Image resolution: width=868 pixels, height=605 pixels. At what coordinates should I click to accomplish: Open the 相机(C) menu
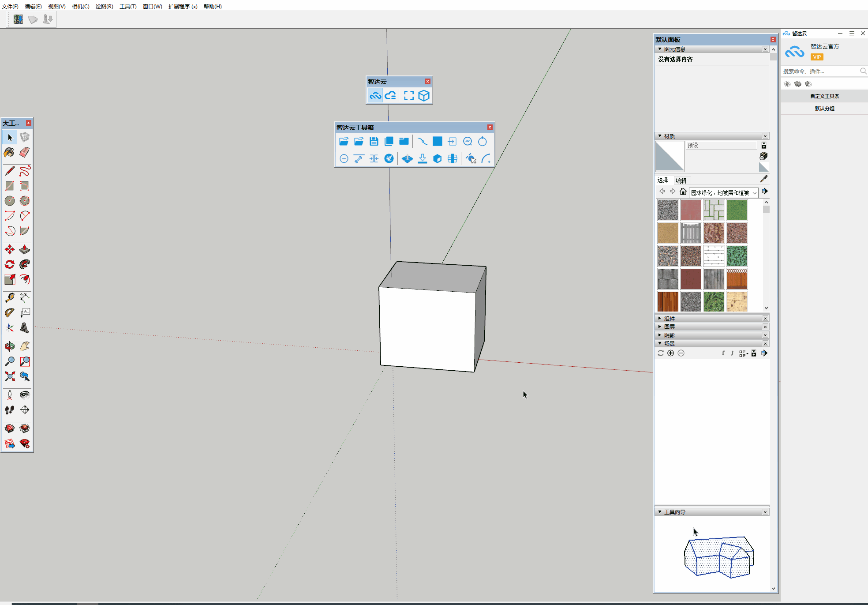point(80,6)
